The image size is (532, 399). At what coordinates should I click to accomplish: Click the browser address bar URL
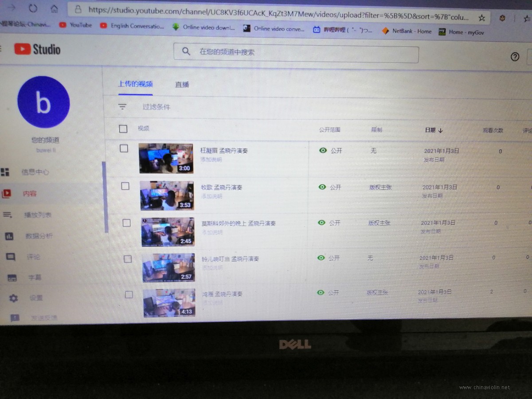coord(278,13)
